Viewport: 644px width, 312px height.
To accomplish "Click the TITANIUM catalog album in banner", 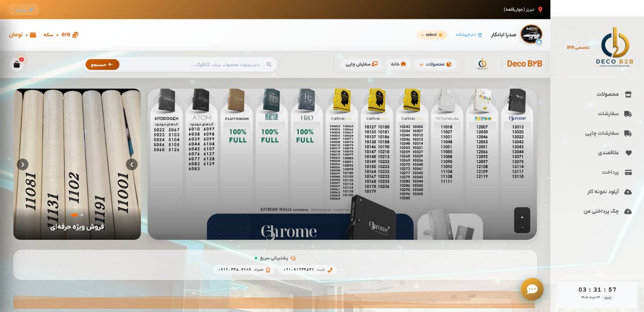I will tap(447, 100).
